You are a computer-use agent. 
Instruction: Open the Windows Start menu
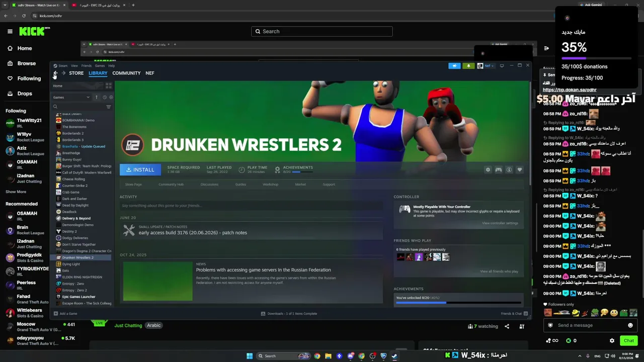point(250,356)
